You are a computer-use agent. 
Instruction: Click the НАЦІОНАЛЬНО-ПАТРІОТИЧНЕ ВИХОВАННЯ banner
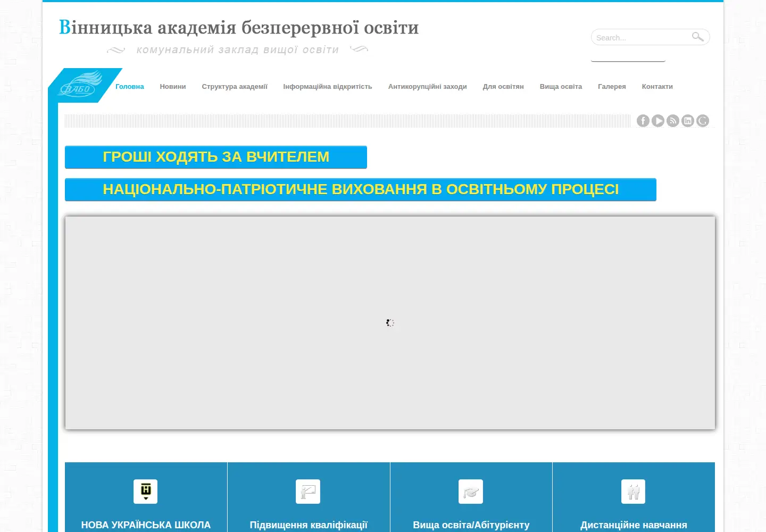361,189
